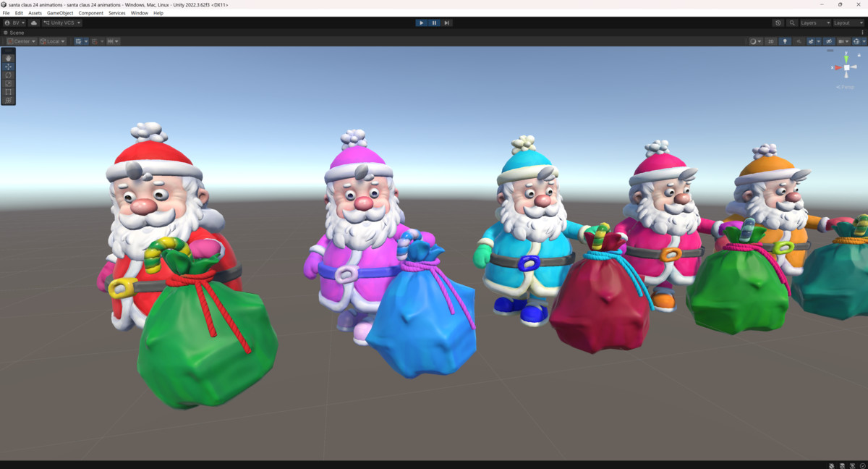Click the auto-generate lighting status icon
Viewport: 868px width, 469px height.
[852, 465]
